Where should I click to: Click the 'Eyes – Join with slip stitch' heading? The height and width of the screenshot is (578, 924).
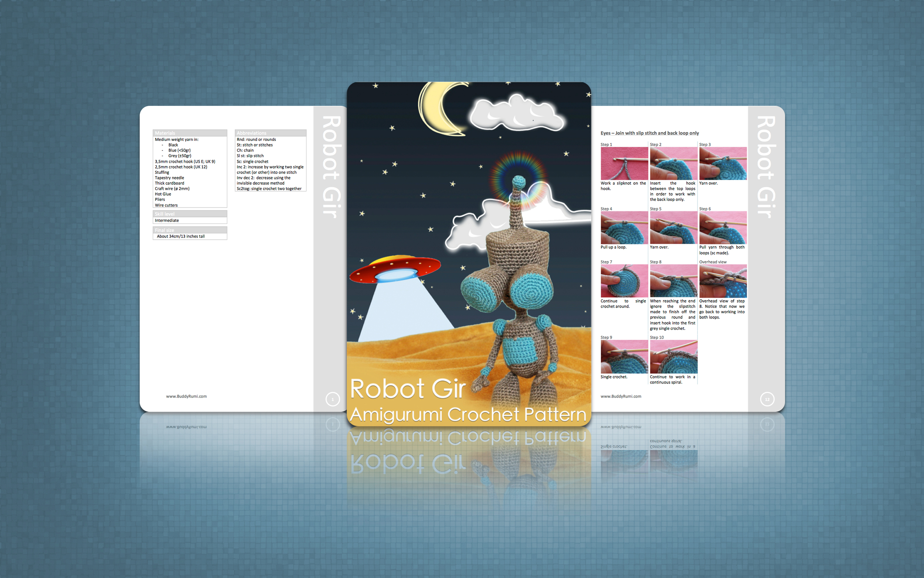tap(650, 133)
